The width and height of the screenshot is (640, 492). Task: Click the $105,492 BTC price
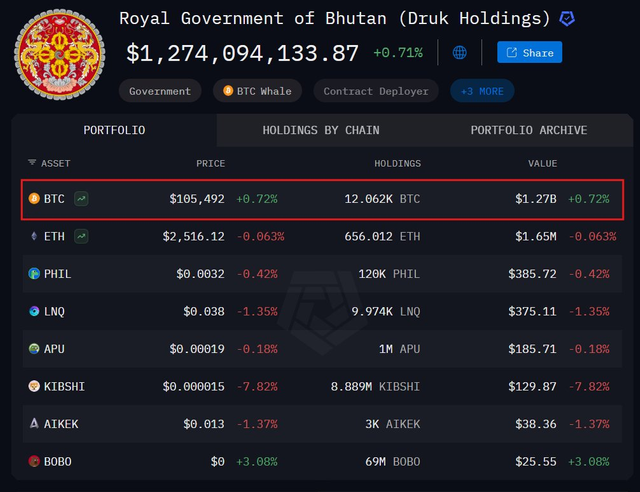(x=197, y=199)
